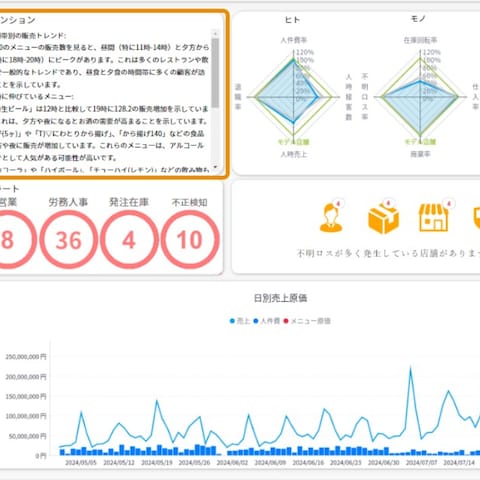Image resolution: width=480 pixels, height=480 pixels.
Task: Click the 2024/07/07 date label
Action: point(422,463)
